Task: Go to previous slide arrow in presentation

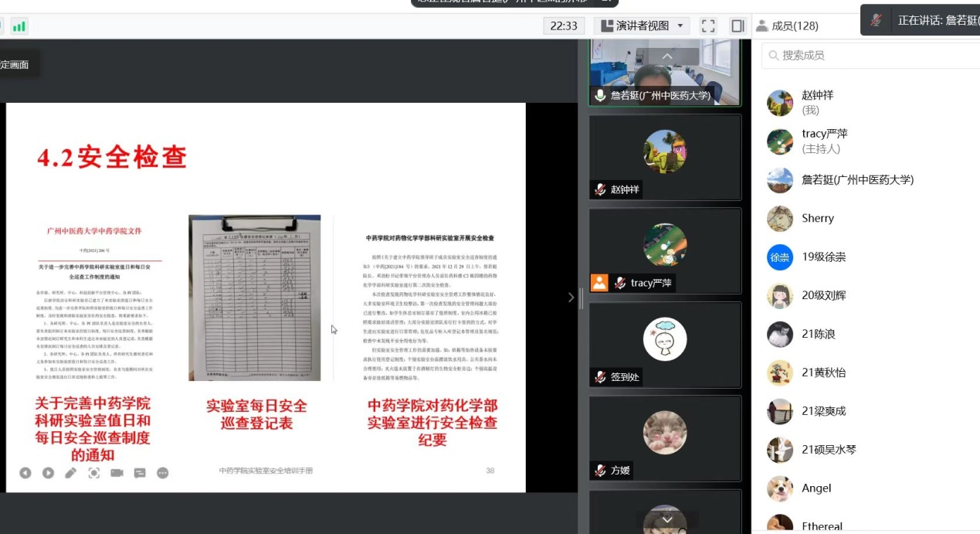Action: [25, 472]
